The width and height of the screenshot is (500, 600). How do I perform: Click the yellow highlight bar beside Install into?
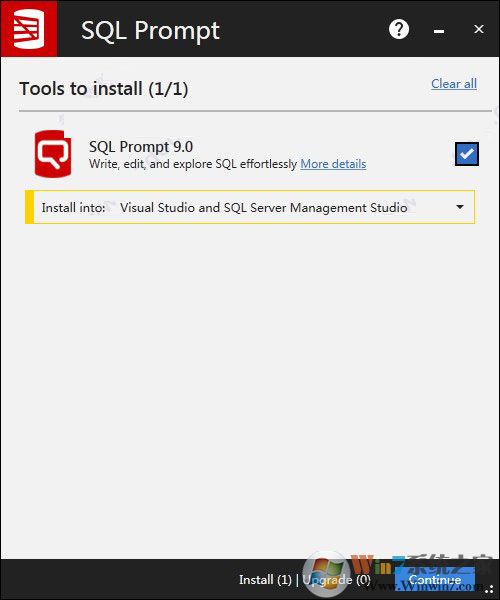[x=29, y=207]
